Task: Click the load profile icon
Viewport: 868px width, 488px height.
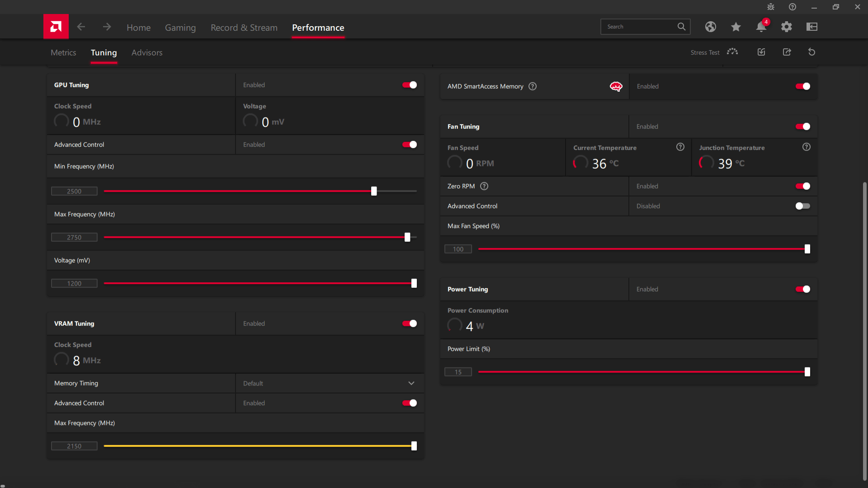Action: point(761,52)
